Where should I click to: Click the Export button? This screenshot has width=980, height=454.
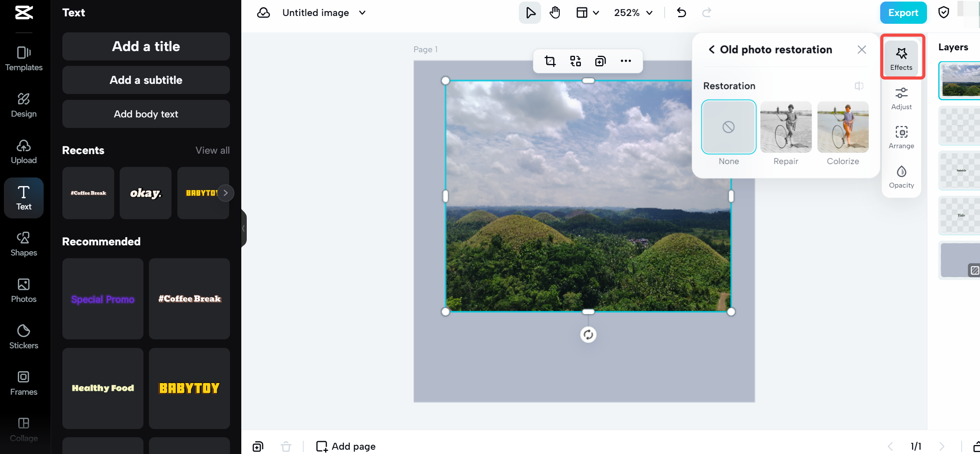coord(903,13)
